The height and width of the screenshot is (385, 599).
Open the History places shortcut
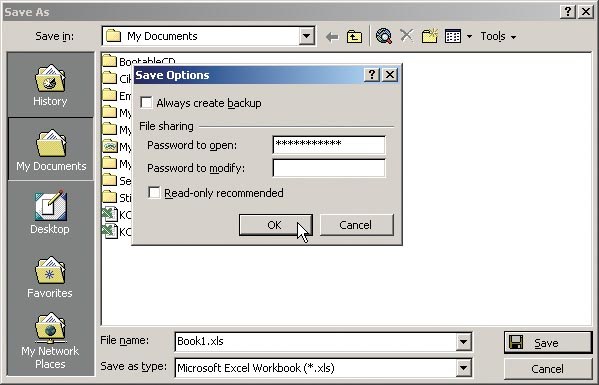tap(50, 85)
